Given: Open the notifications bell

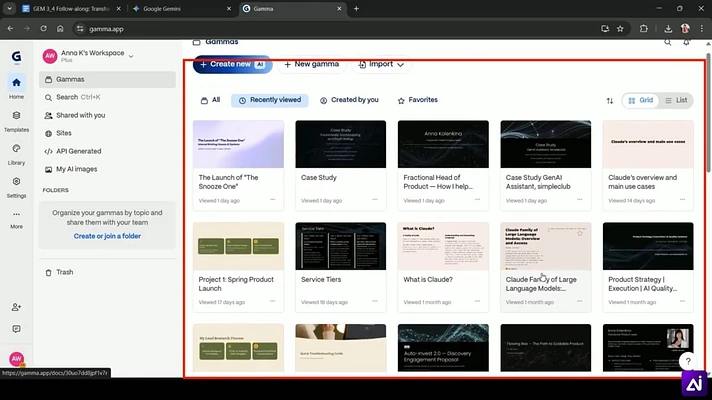Looking at the screenshot, I should click(x=687, y=42).
